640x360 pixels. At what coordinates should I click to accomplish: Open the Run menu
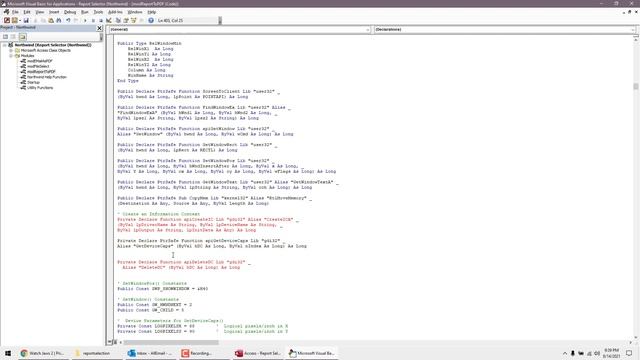point(84,12)
